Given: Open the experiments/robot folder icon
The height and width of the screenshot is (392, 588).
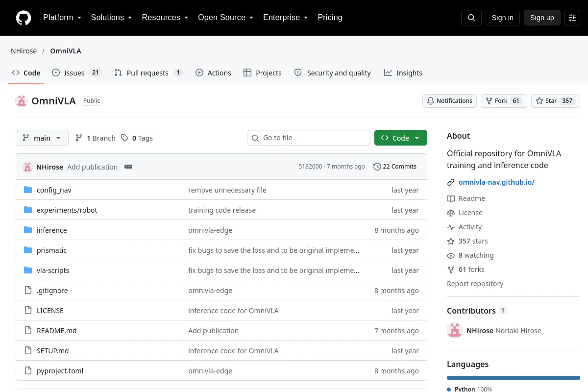Looking at the screenshot, I should 28,210.
